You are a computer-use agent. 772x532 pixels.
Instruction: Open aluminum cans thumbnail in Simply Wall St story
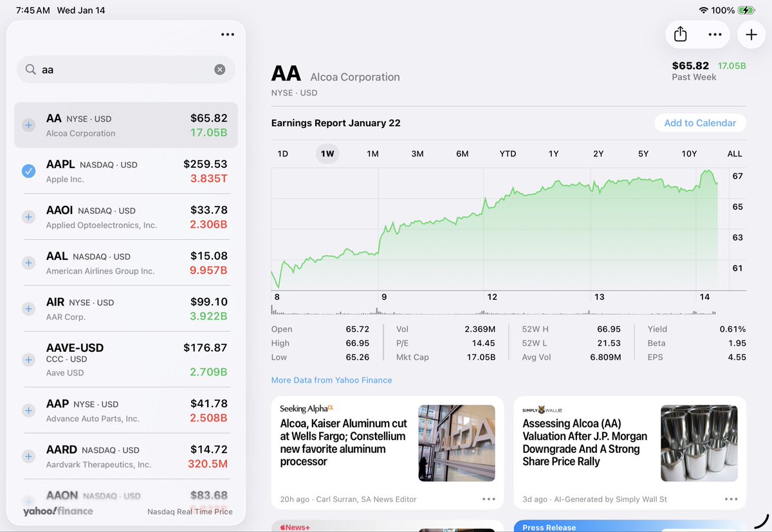pyautogui.click(x=699, y=443)
